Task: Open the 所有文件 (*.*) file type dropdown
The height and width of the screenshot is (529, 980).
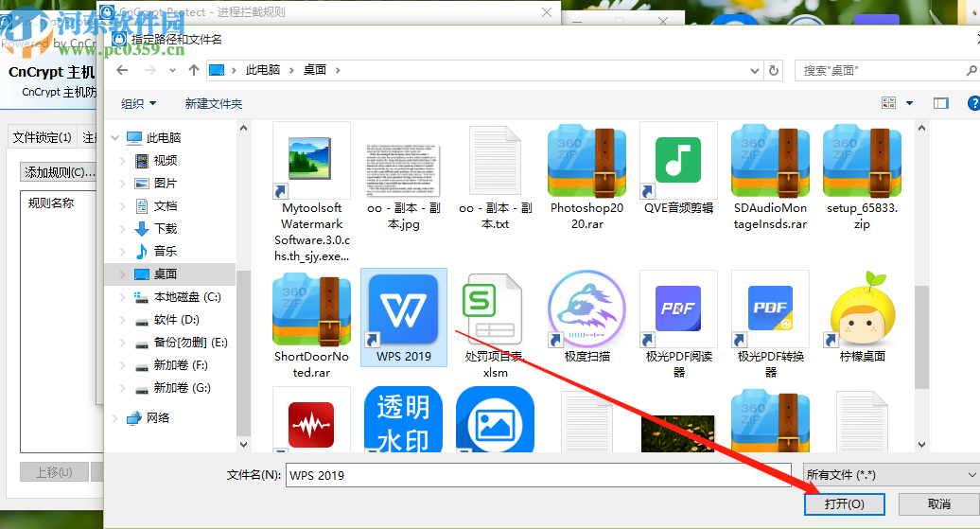Action: pos(891,475)
